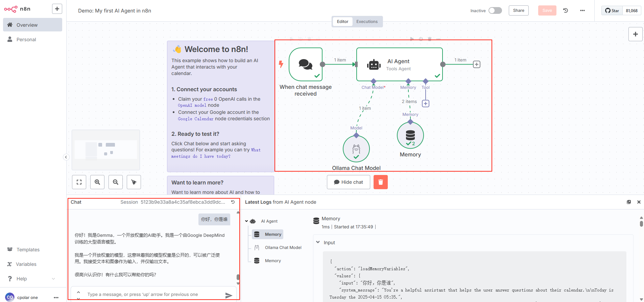Collapse the left sidebar with the arrow
Image resolution: width=644 pixels, height=302 pixels.
[66, 157]
